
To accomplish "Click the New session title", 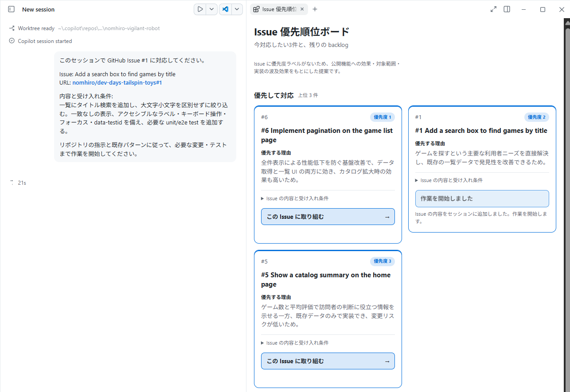I will click(39, 9).
